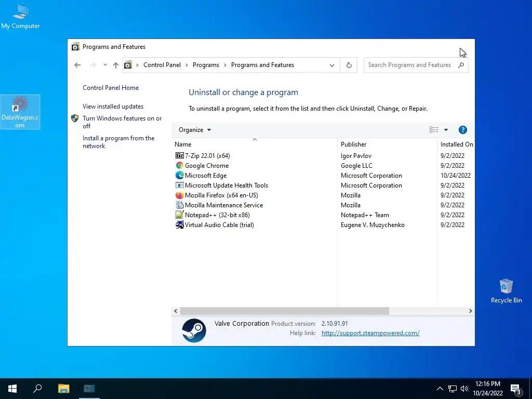Open Turn Windows features on or off
The width and height of the screenshot is (532, 399).
coord(122,122)
